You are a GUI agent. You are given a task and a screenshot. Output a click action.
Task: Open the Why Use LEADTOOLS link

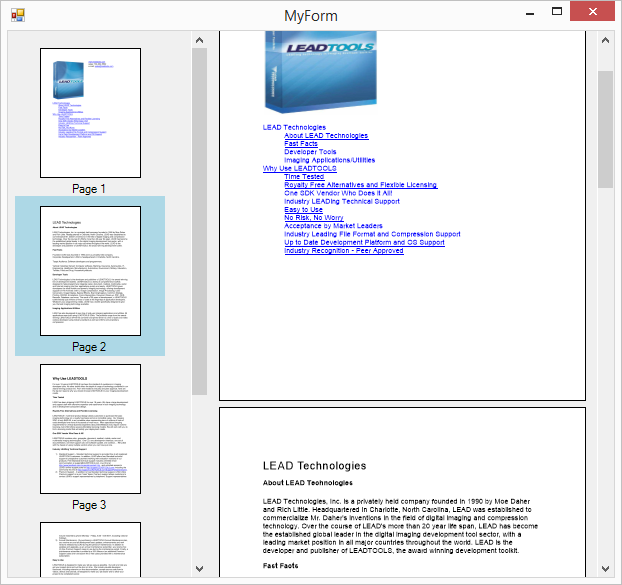pos(299,169)
